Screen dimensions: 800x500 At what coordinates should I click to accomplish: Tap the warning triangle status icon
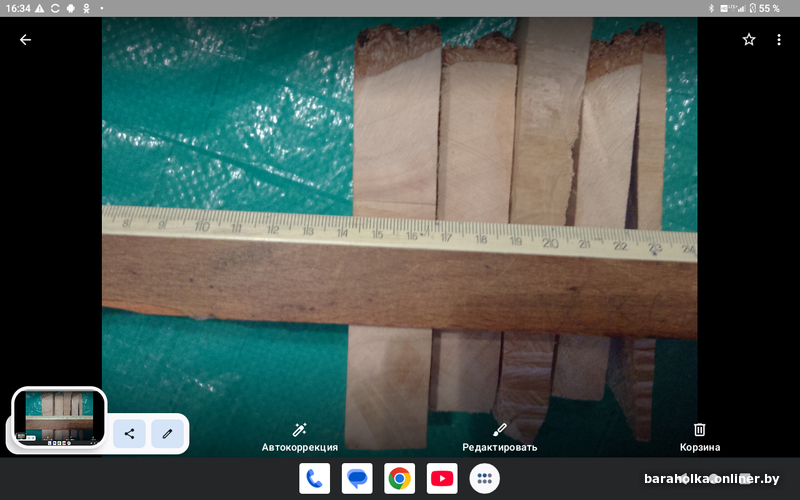pyautogui.click(x=39, y=8)
